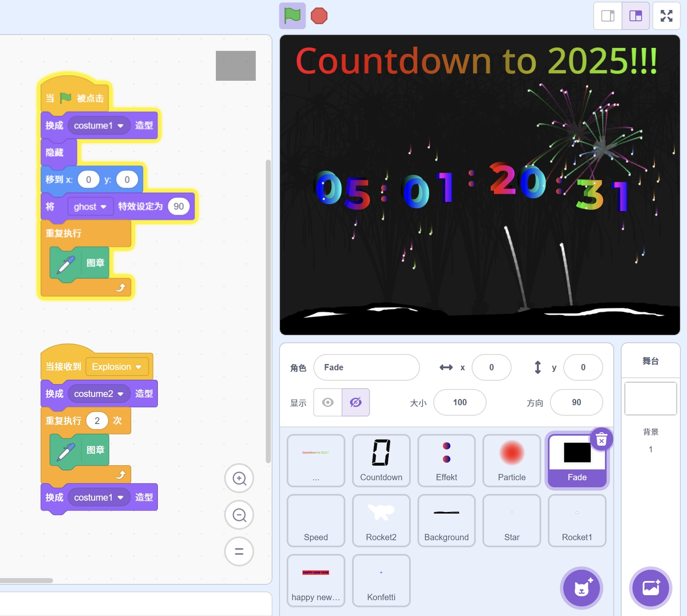Enter fullscreen stage mode
Image resolution: width=687 pixels, height=616 pixels.
(x=666, y=16)
